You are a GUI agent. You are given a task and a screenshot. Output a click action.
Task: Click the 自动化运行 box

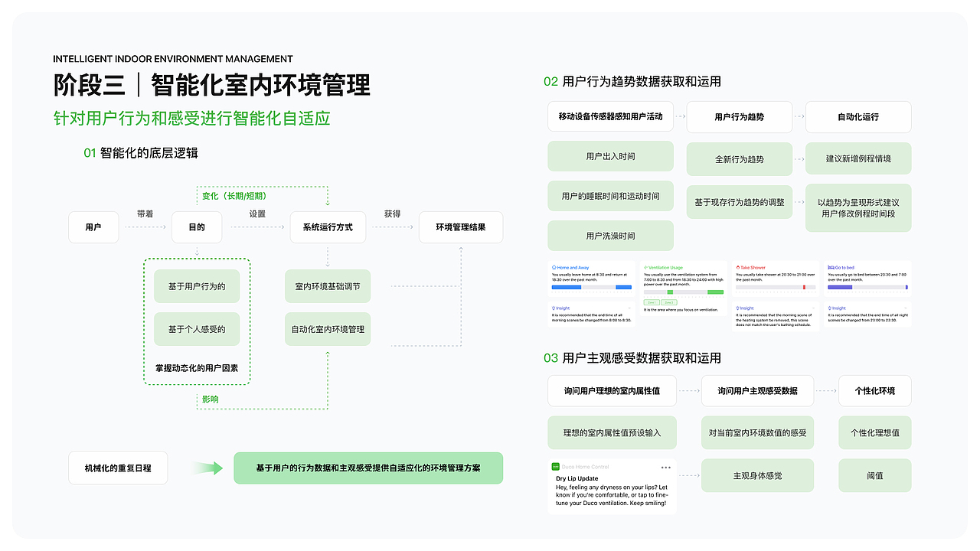(857, 116)
